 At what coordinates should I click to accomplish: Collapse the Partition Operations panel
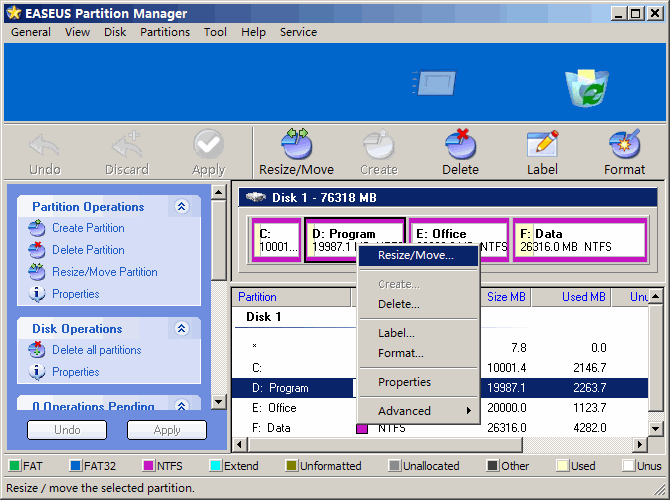[182, 206]
